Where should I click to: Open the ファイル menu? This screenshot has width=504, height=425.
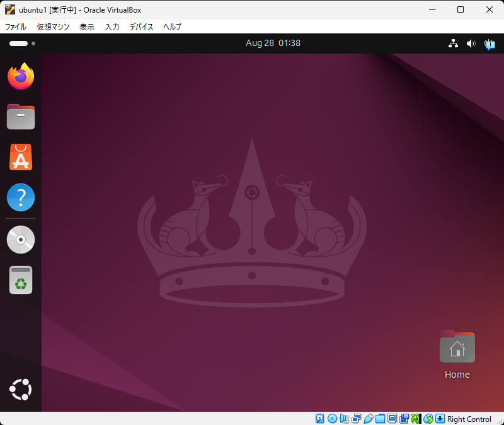(x=15, y=26)
